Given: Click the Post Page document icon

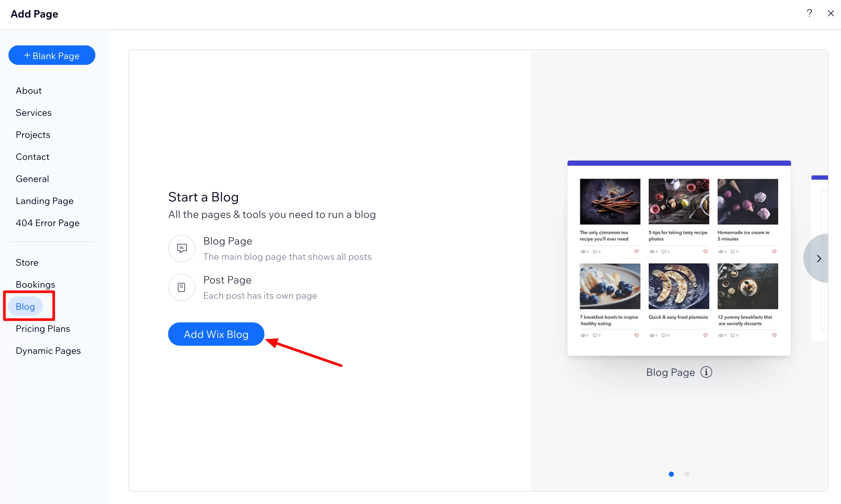Looking at the screenshot, I should [x=181, y=286].
